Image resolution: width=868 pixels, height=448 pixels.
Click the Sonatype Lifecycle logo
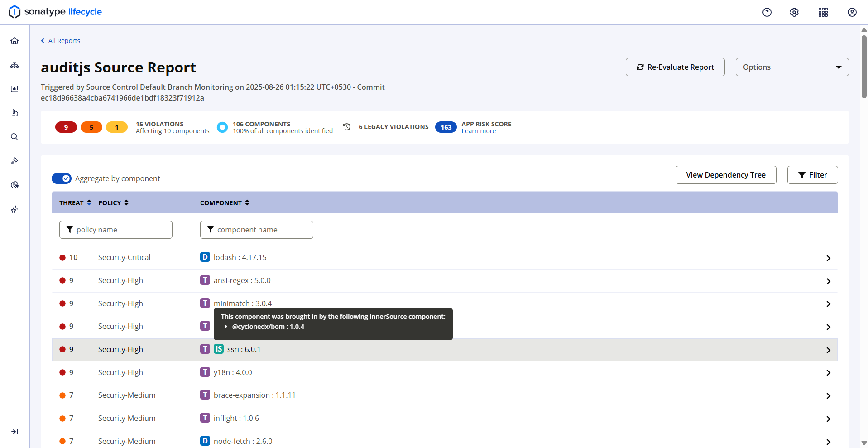(55, 12)
